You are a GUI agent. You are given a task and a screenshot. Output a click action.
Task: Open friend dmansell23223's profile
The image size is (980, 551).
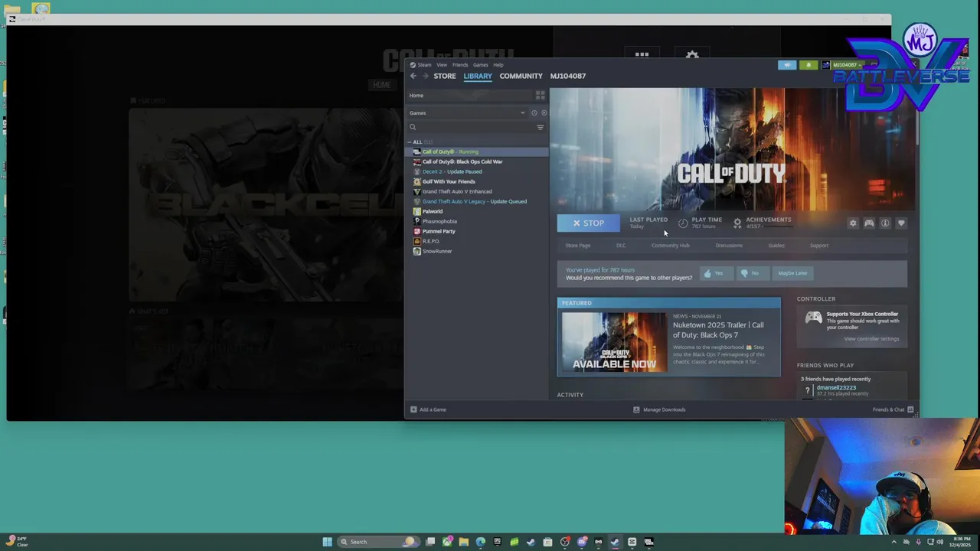pos(836,388)
